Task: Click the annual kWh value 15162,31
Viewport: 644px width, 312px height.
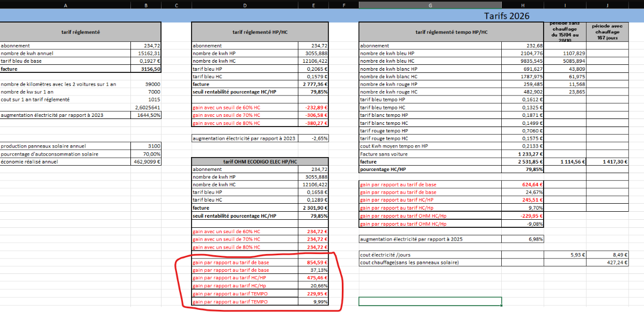Action: click(x=145, y=54)
